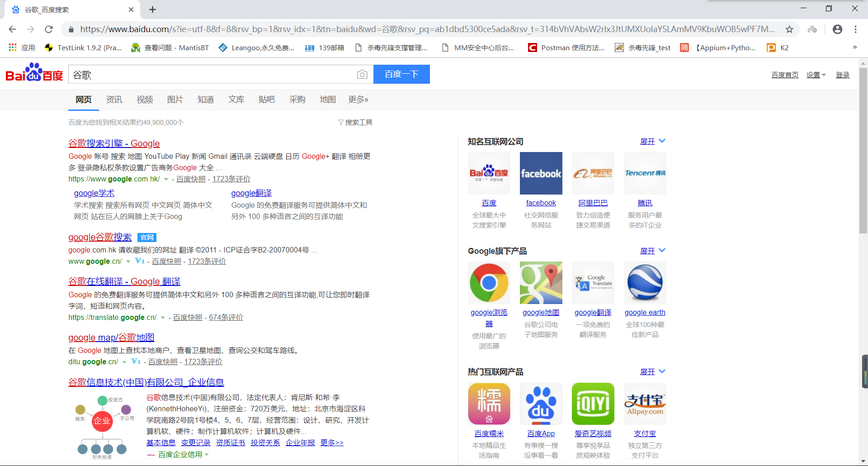Click the Google Maps icon
Screen dimensions: 868x466
pyautogui.click(x=541, y=283)
